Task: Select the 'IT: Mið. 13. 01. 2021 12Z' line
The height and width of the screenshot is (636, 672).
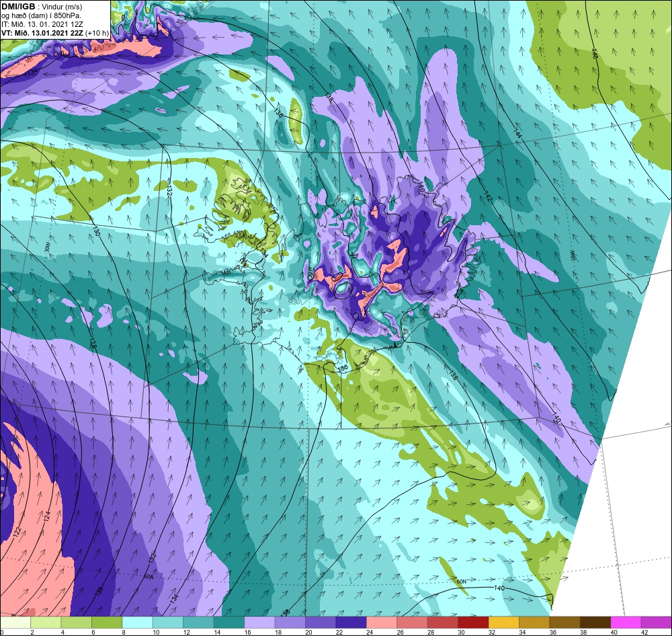Action: pos(42,24)
